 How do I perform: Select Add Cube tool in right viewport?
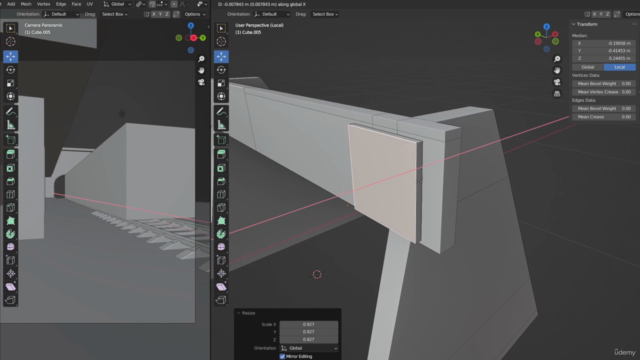pos(221,140)
